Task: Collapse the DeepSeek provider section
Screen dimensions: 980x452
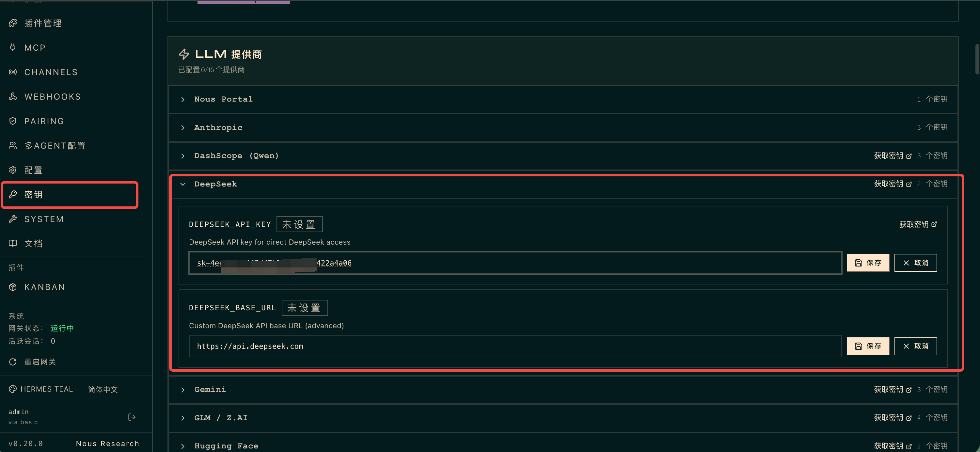Action: coord(563,184)
